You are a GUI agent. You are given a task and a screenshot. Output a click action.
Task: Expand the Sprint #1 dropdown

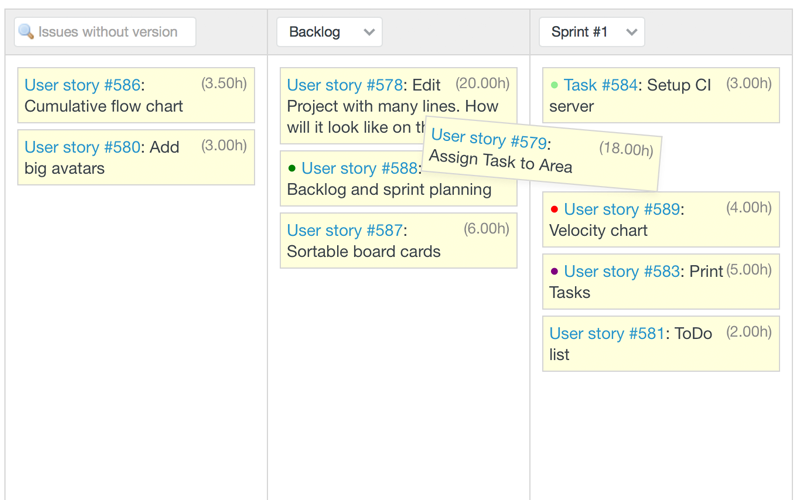click(591, 32)
